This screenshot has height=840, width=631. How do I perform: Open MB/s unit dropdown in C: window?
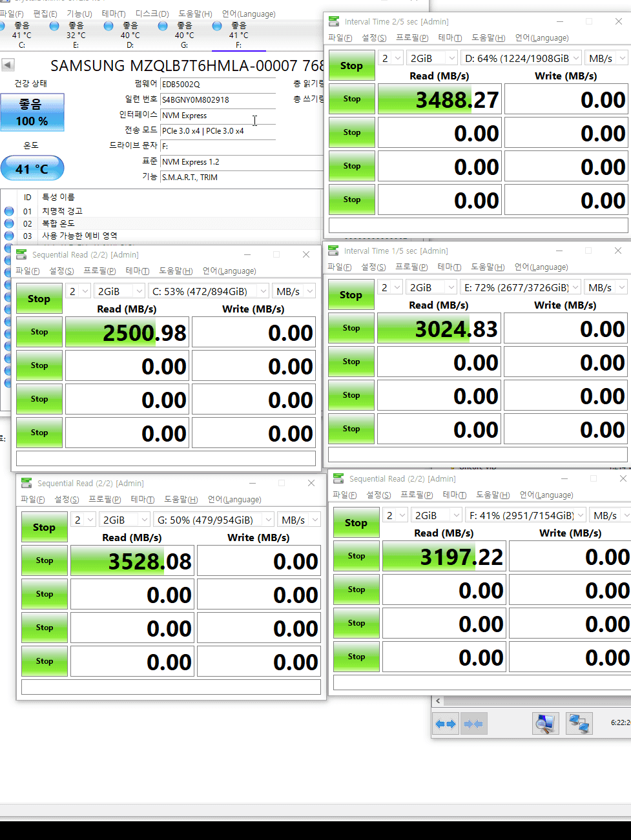294,291
